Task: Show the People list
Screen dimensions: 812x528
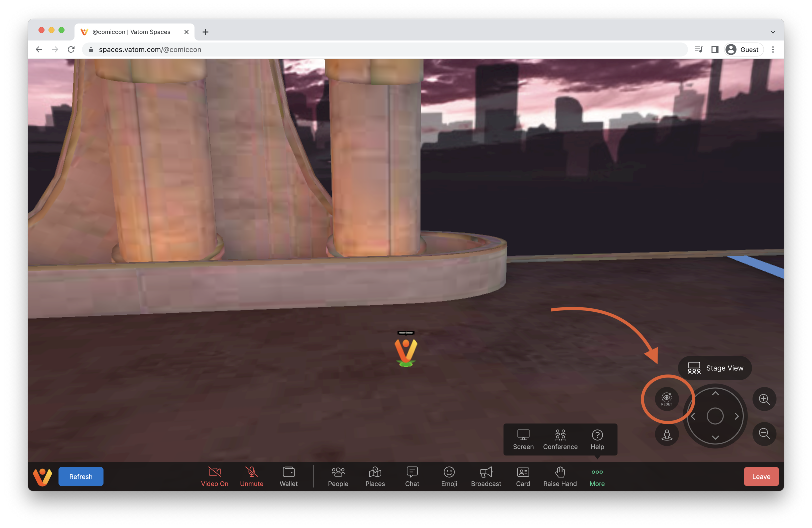Action: click(338, 476)
